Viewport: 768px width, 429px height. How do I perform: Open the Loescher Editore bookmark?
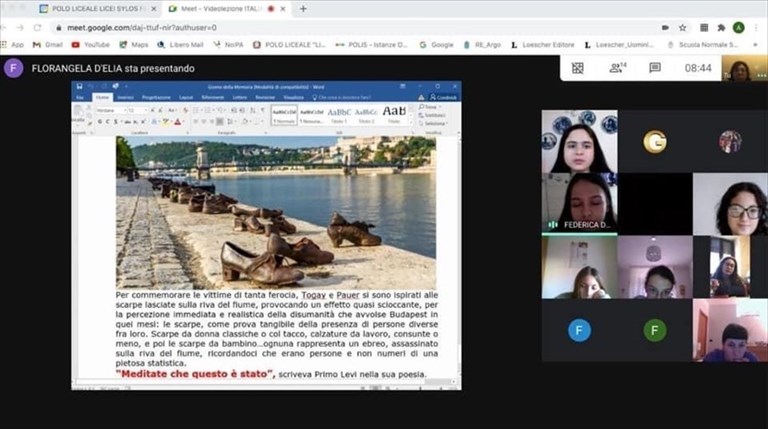(x=542, y=45)
